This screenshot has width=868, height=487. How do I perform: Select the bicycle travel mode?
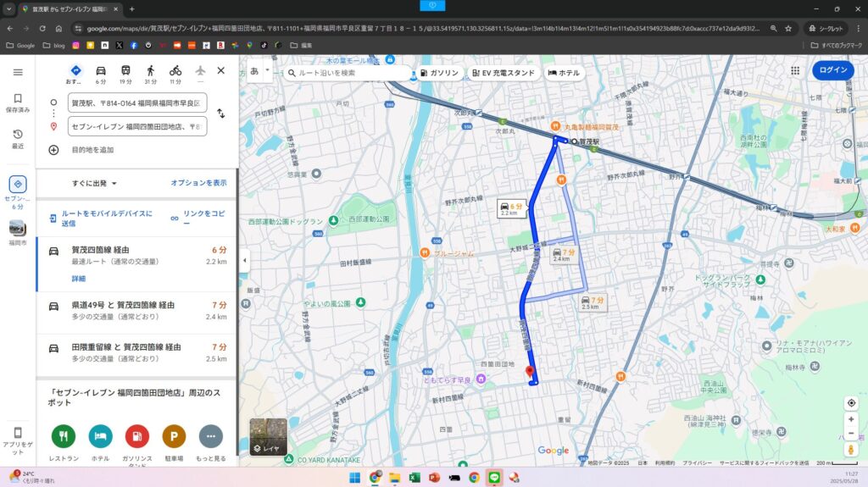(175, 74)
